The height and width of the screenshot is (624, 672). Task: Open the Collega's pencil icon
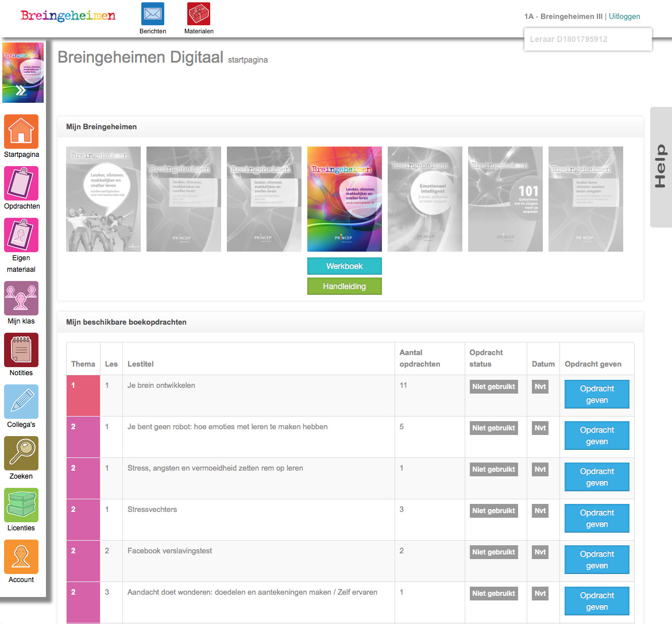tap(21, 402)
